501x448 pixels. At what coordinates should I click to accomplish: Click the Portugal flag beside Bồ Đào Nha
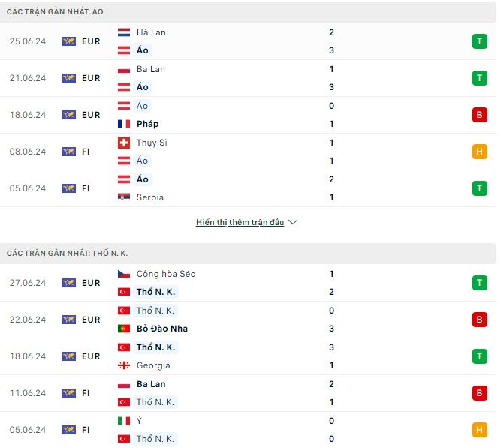(x=124, y=329)
